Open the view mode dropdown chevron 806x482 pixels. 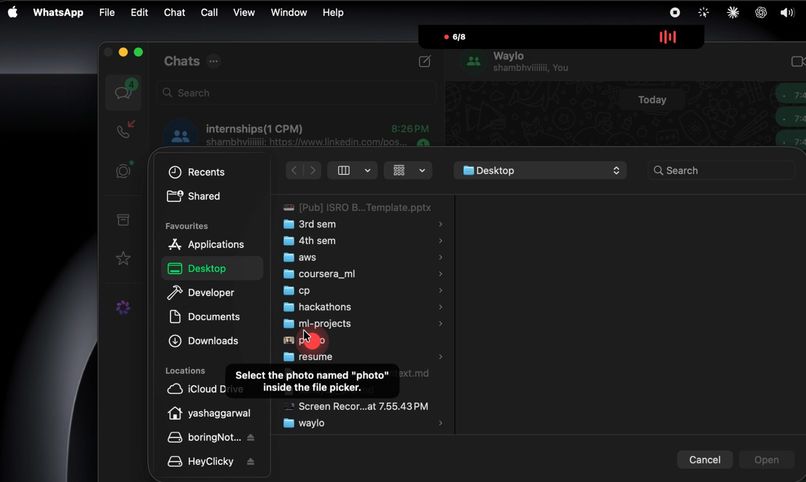click(368, 171)
